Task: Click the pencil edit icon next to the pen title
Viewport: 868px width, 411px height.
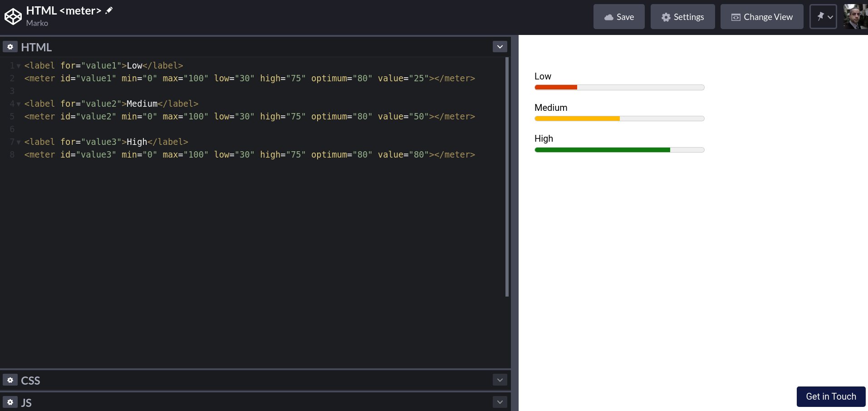Action: 109,10
